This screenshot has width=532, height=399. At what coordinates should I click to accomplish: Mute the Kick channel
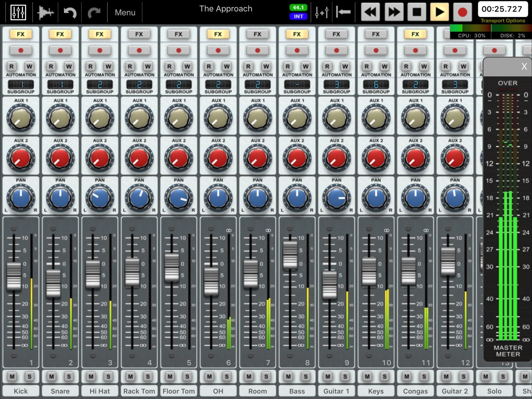[x=12, y=376]
